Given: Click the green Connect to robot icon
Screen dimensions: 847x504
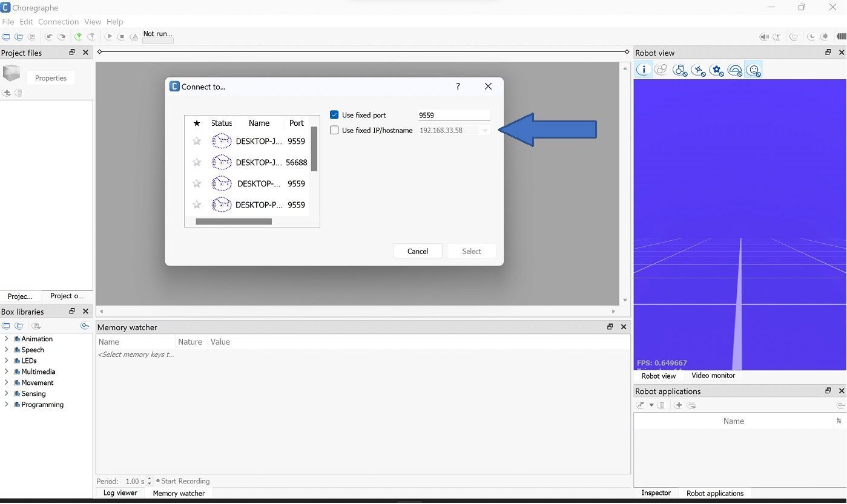Looking at the screenshot, I should coord(78,37).
